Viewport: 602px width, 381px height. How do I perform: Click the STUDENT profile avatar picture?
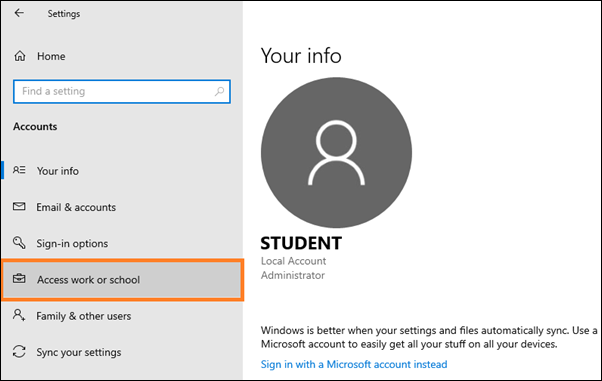(x=336, y=152)
